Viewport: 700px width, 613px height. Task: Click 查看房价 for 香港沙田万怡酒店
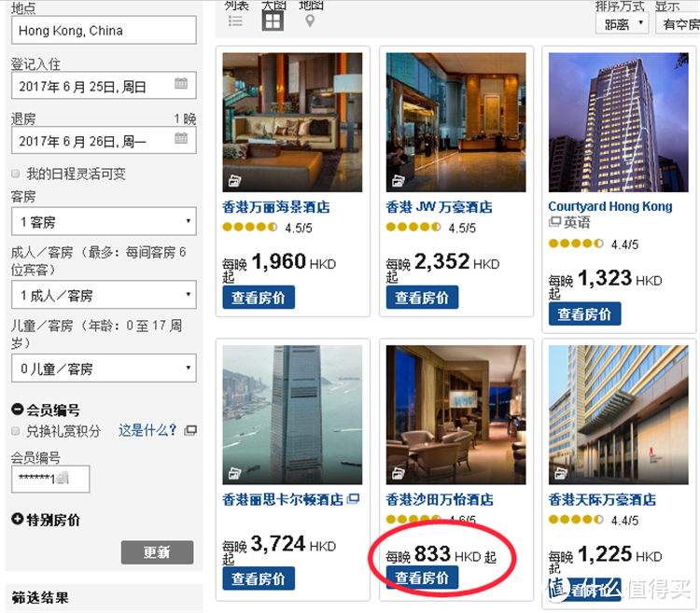click(422, 578)
